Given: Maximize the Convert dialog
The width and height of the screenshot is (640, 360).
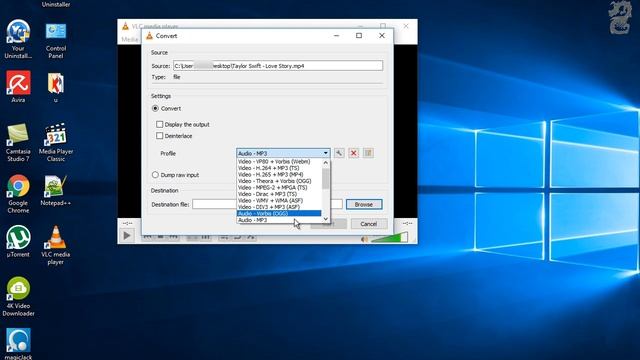Looking at the screenshot, I should 359,36.
